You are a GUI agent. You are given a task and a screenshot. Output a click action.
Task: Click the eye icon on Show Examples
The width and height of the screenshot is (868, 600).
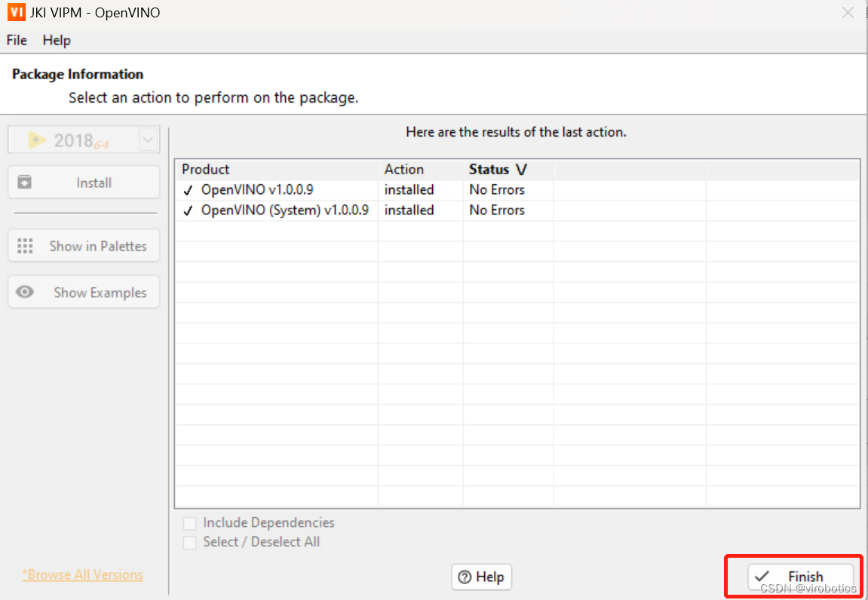tap(25, 292)
